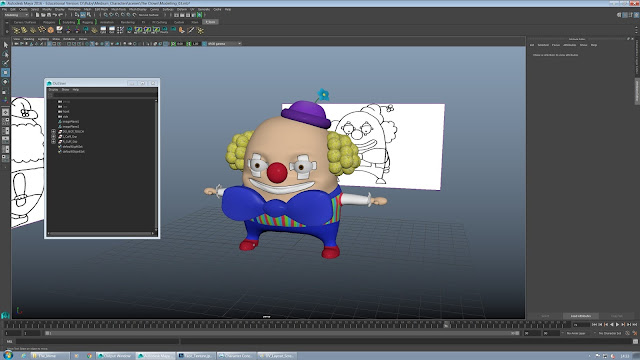Click the go to start of playback range button
This screenshot has height=360, width=640.
pos(594,324)
